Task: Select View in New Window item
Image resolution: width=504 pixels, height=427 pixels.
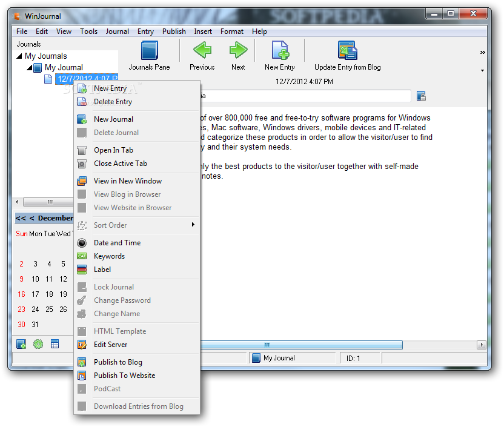Action: click(x=137, y=181)
